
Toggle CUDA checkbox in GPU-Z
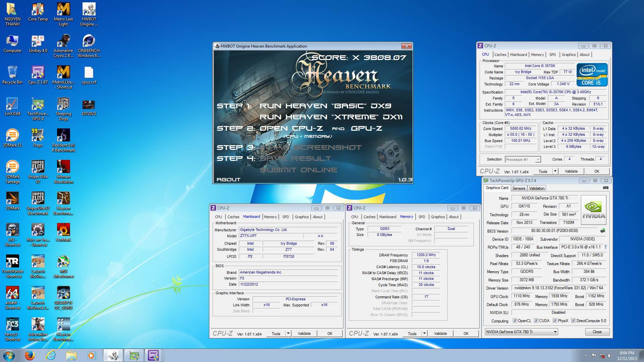[536, 321]
